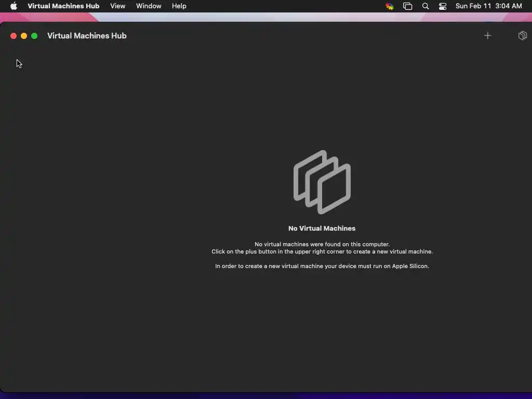Open the View menu
Image resolution: width=532 pixels, height=399 pixels.
[118, 6]
